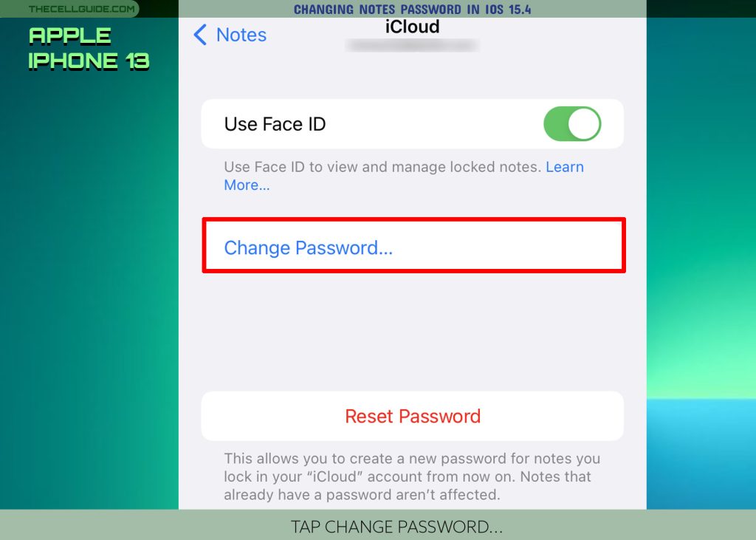Click the blurred account email under iCloud
Image resolution: width=756 pixels, height=540 pixels.
point(412,45)
